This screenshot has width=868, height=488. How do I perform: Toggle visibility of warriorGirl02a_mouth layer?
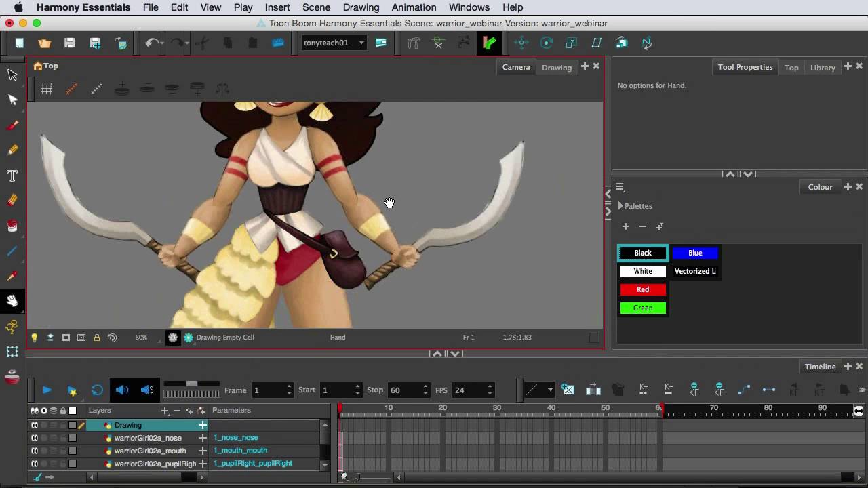(x=34, y=451)
